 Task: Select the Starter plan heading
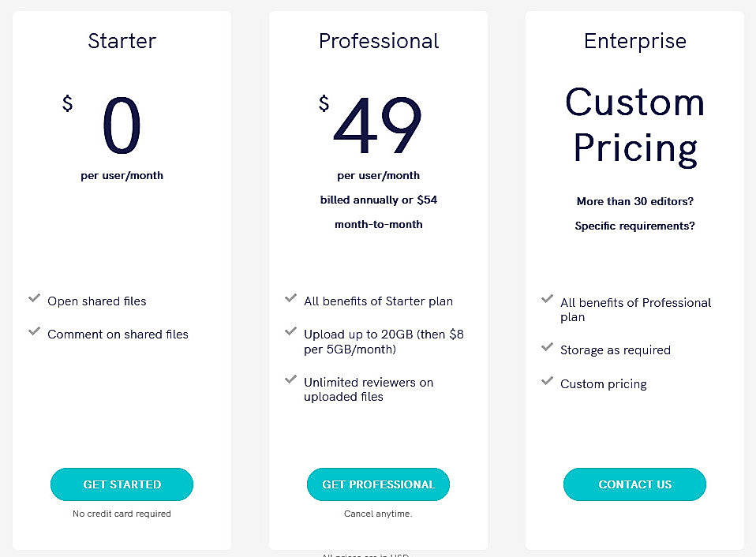click(122, 41)
